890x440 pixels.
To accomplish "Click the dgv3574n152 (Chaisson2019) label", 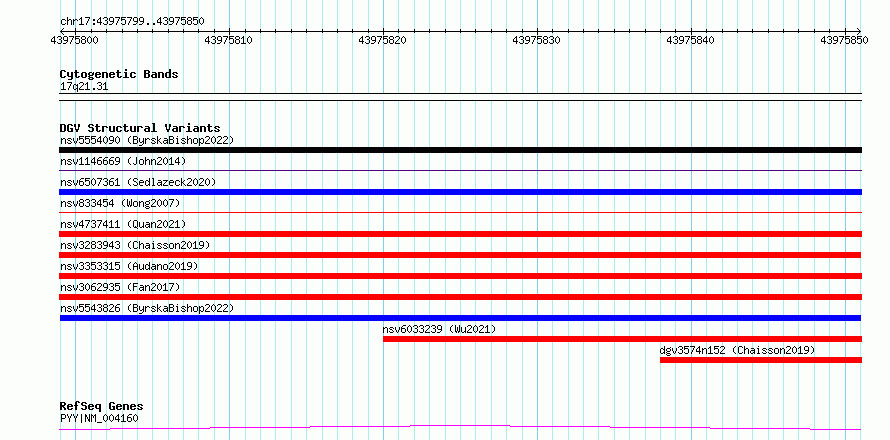I will click(737, 350).
